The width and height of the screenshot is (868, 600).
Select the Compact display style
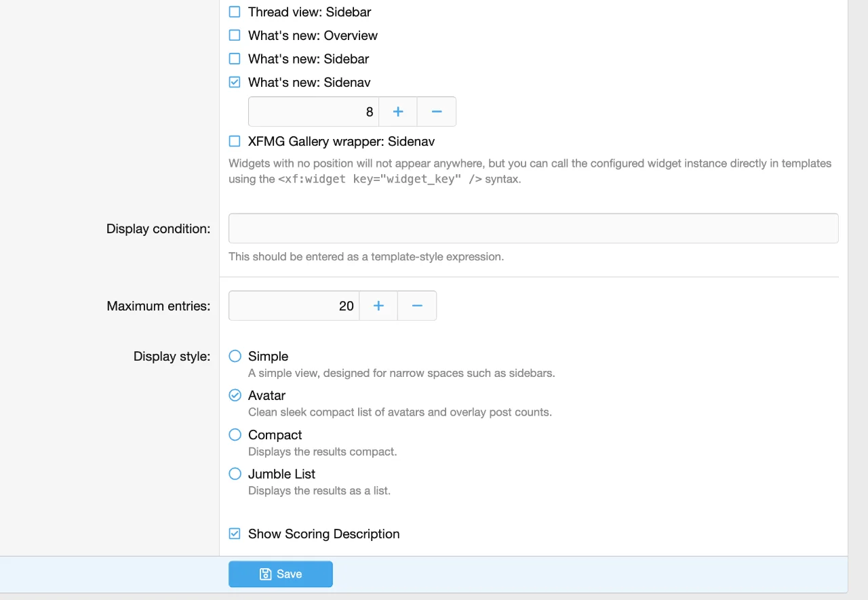235,435
